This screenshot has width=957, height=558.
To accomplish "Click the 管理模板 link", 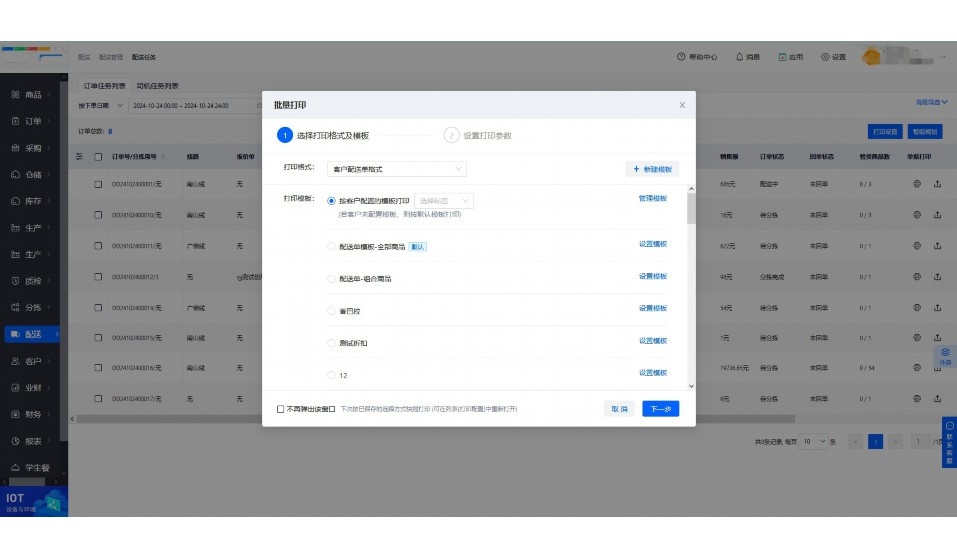I will coord(652,199).
